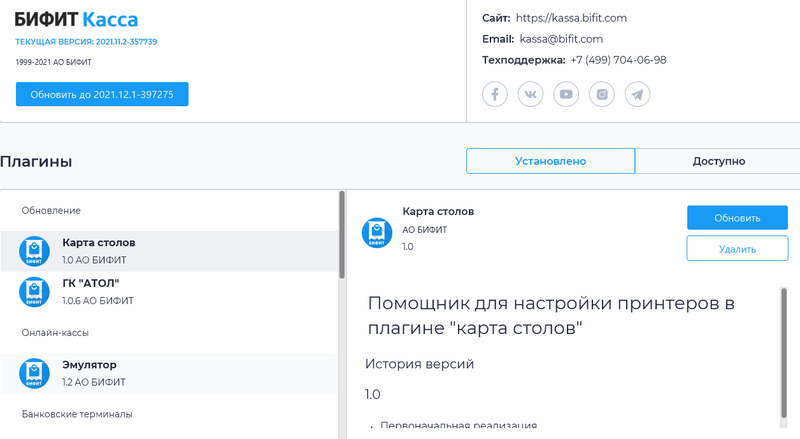Screen dimensions: 800x439
Task: Click the Обновить plugin button
Action: [737, 218]
